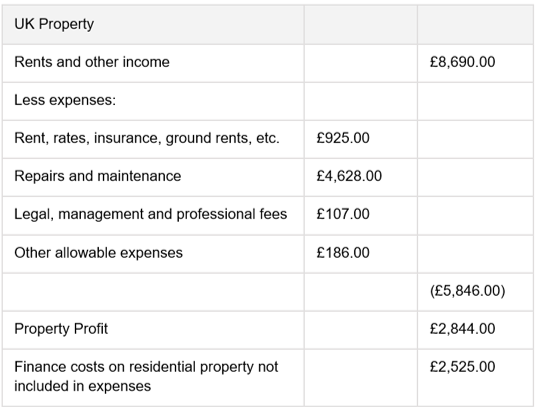
Task: Select the Rents and other income label
Action: click(x=92, y=62)
